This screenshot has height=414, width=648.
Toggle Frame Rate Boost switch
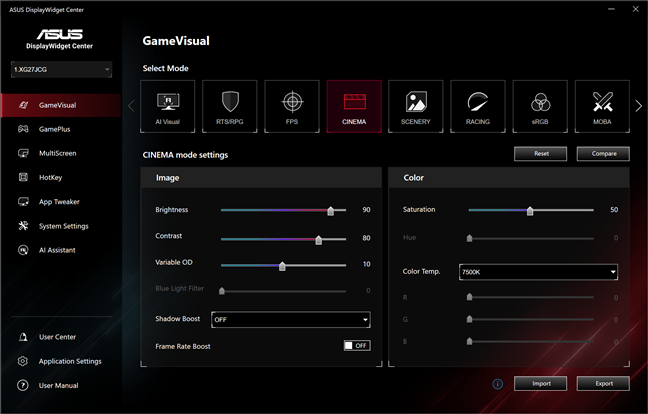point(357,345)
